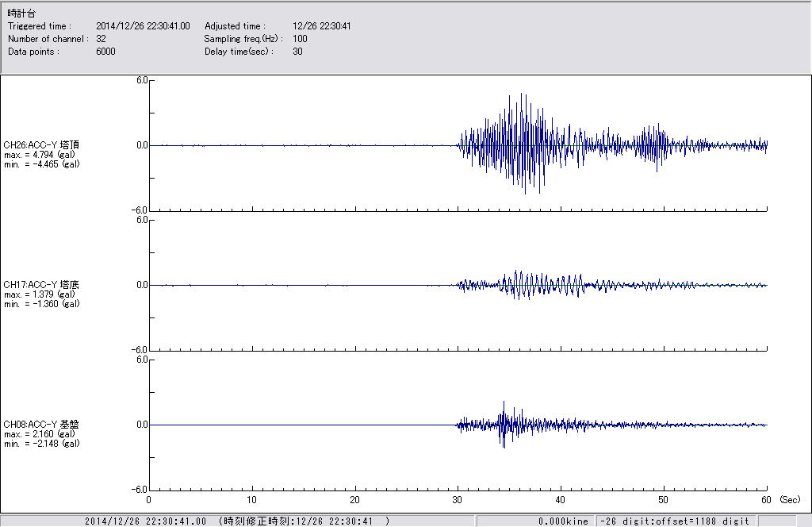Click the 0.000kine status bar field
812x527 pixels.
click(563, 521)
